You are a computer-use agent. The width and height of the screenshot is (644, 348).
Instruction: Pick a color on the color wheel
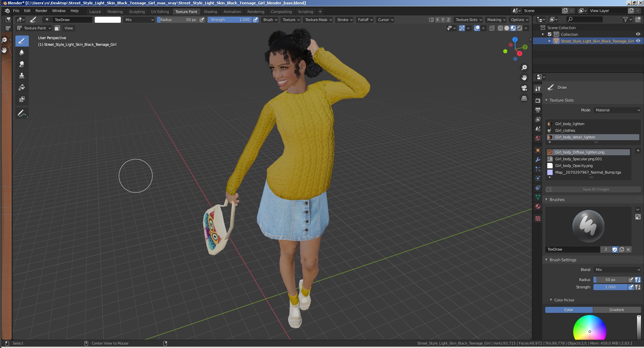(590, 328)
